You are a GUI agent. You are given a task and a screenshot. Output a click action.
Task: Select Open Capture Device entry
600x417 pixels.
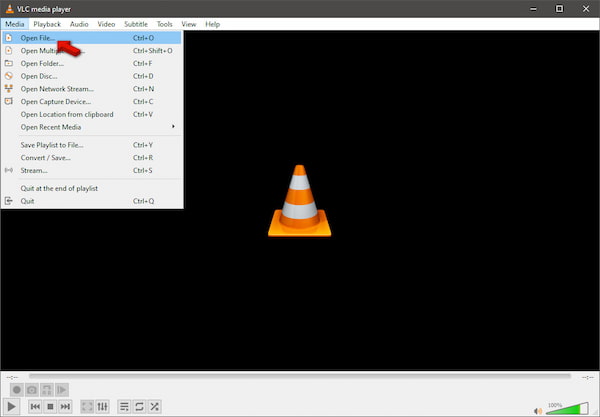tap(92, 101)
